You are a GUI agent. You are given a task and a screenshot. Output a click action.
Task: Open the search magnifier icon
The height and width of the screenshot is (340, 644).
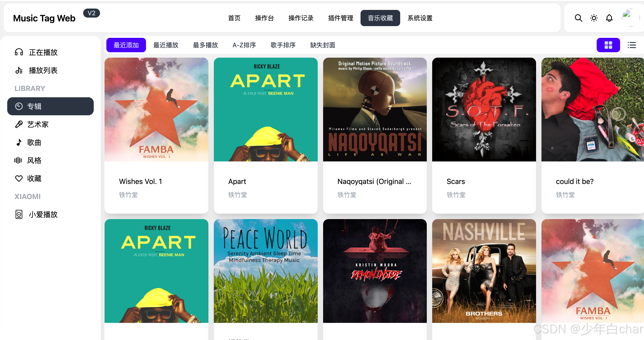pos(578,18)
